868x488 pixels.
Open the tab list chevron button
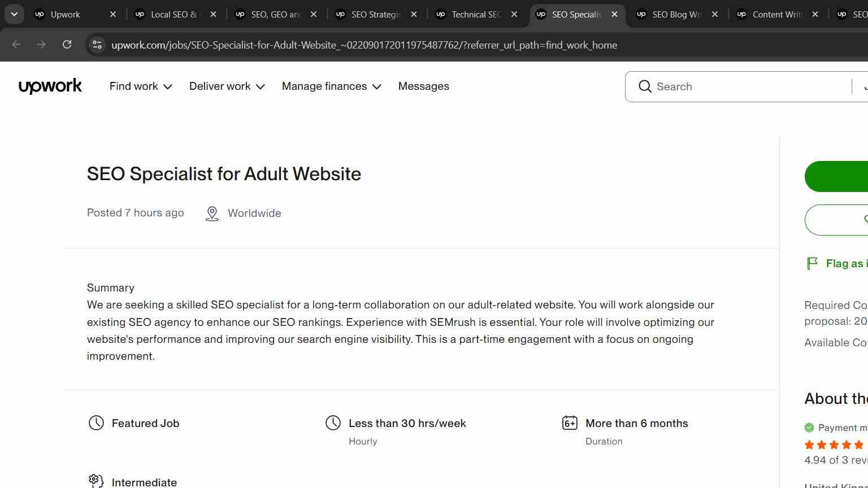[14, 14]
